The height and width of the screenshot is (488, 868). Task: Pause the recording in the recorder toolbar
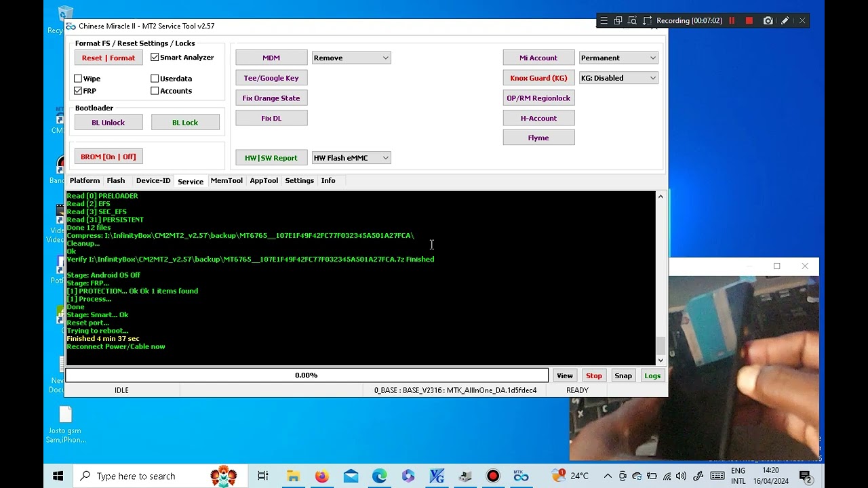point(731,20)
